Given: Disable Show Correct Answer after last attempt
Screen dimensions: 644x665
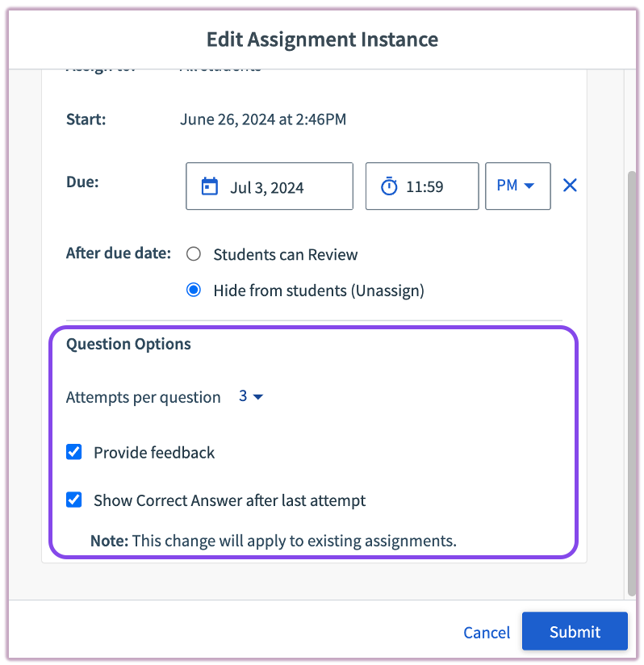Looking at the screenshot, I should pos(73,500).
